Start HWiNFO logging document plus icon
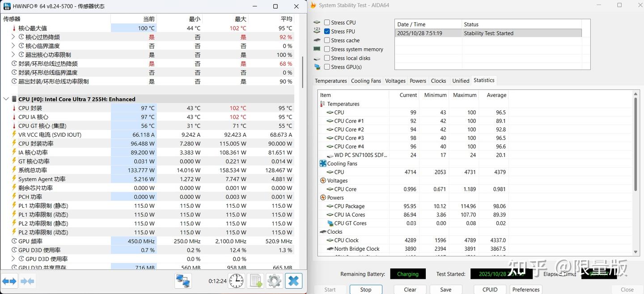This screenshot has height=294, width=644. 255,281
